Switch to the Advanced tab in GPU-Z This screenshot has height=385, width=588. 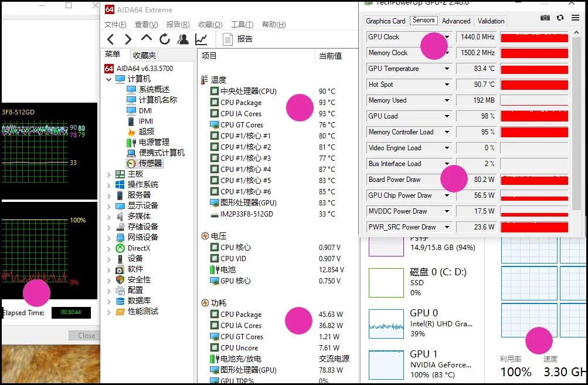point(456,21)
